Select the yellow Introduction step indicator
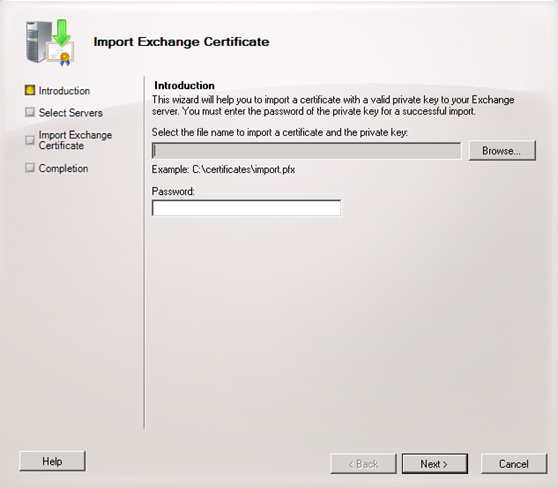Screen dimensions: 558x488 point(30,90)
